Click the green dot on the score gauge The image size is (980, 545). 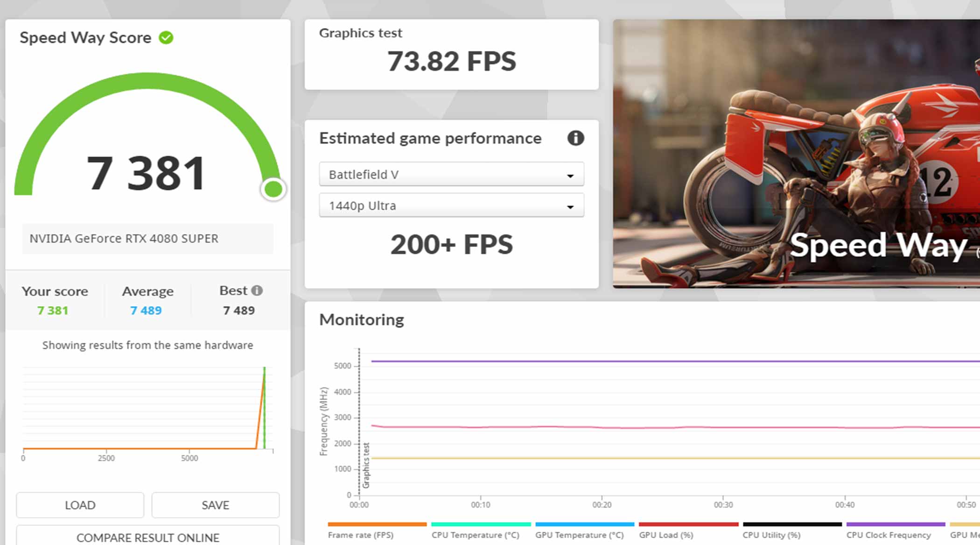click(x=273, y=189)
